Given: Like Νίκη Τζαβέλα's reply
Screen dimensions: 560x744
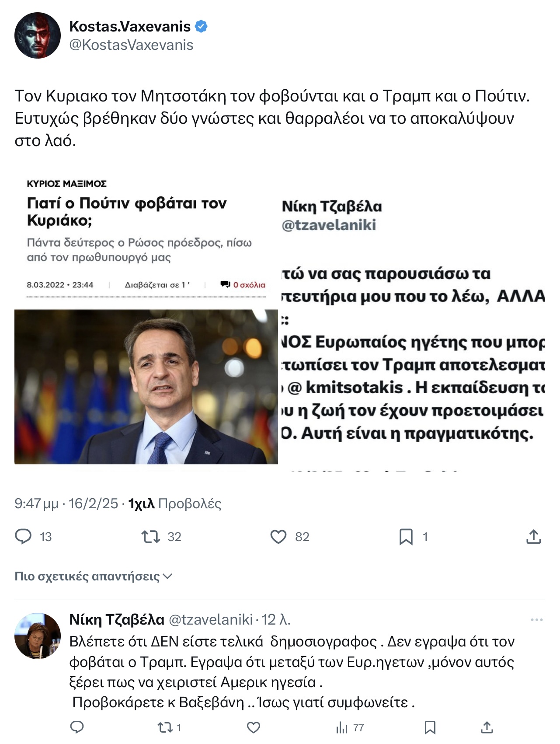Looking at the screenshot, I should (x=254, y=727).
